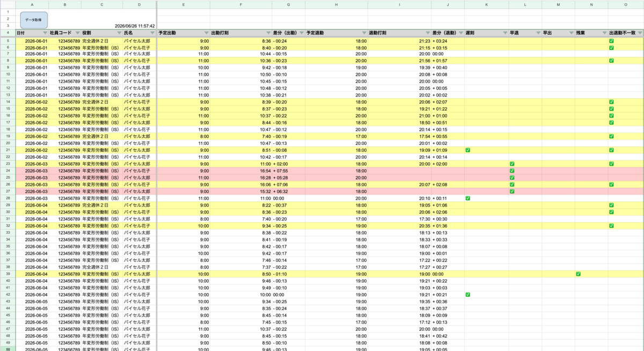644x351 pixels.
Task: Select the column H header
Action: click(x=336, y=4)
